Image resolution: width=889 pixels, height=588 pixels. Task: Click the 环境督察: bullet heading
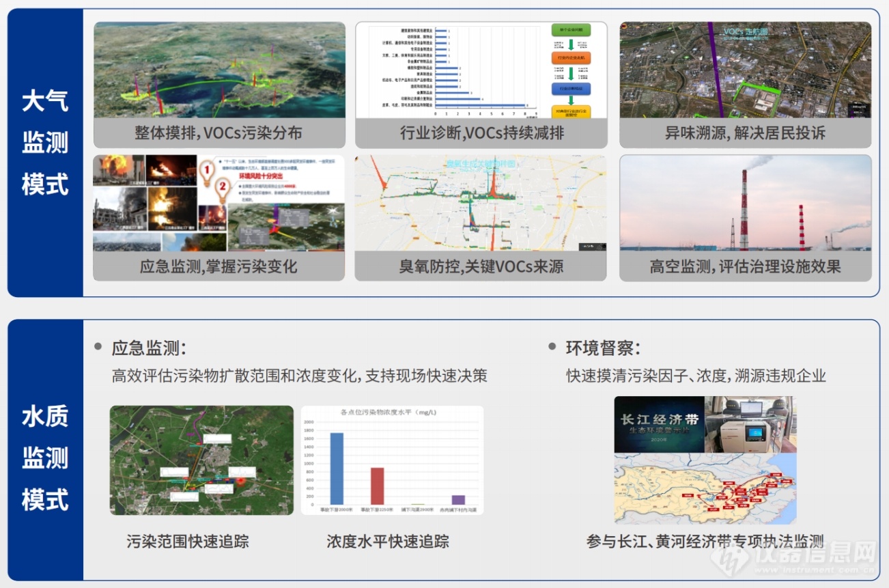coord(603,348)
